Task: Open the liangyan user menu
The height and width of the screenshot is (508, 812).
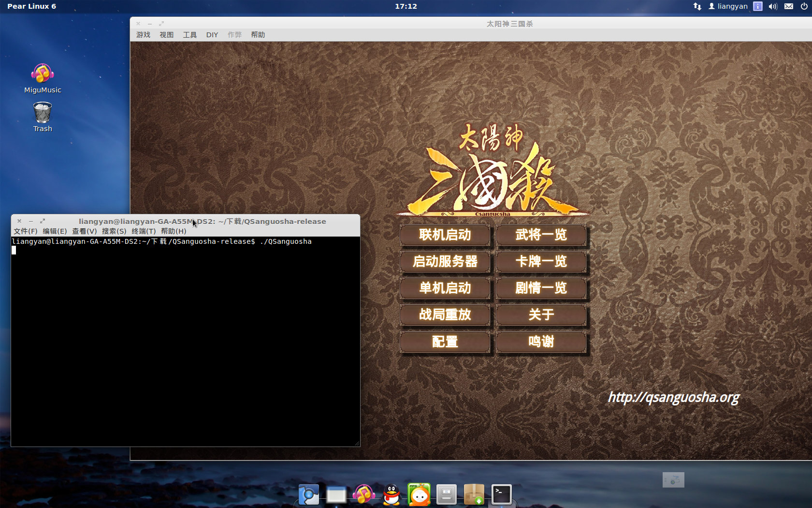Action: (x=728, y=6)
